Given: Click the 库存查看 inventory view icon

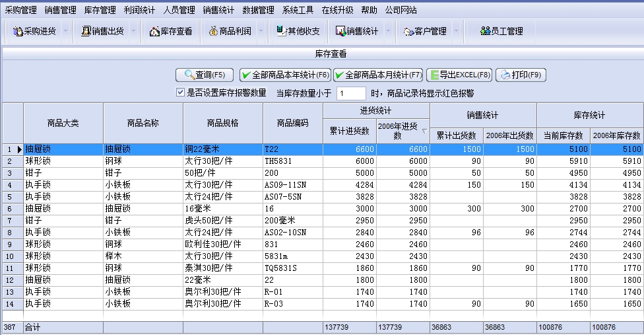Looking at the screenshot, I should pos(171,31).
